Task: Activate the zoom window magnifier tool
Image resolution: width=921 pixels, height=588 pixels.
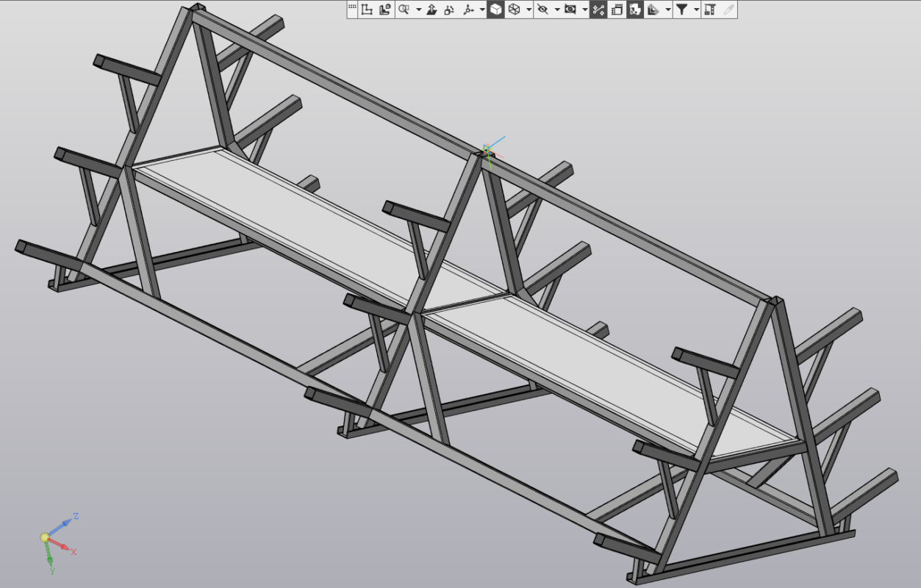Action: [x=404, y=10]
